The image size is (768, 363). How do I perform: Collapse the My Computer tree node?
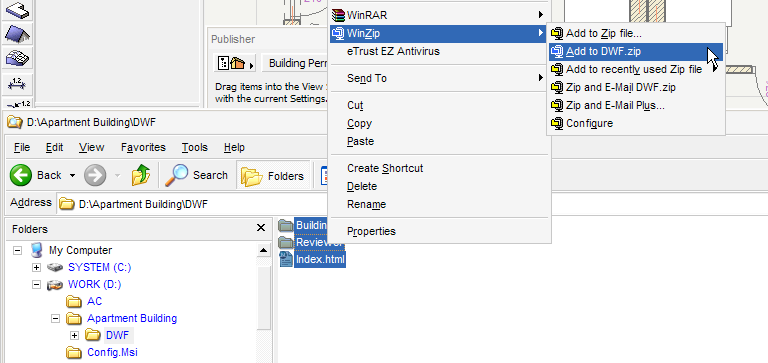click(18, 250)
